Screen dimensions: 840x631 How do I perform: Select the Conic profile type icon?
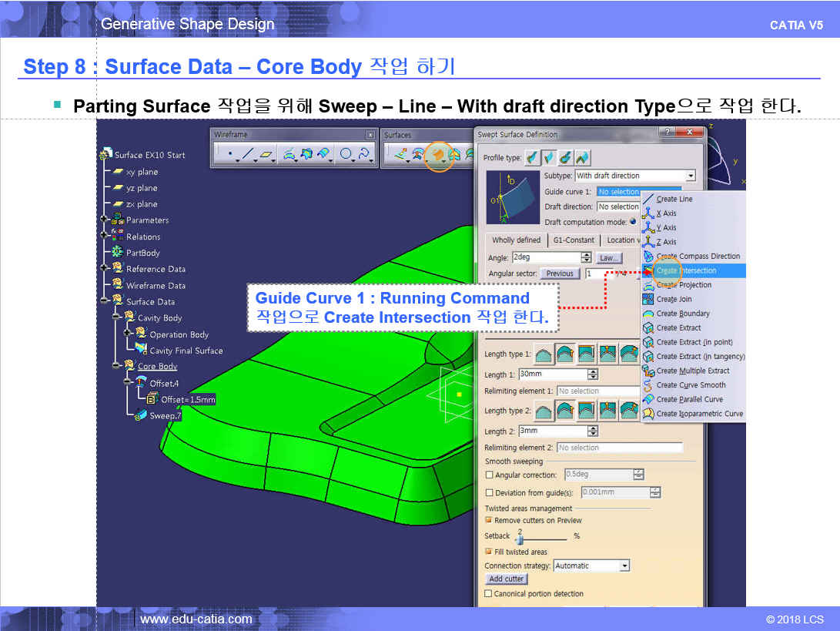click(x=583, y=158)
